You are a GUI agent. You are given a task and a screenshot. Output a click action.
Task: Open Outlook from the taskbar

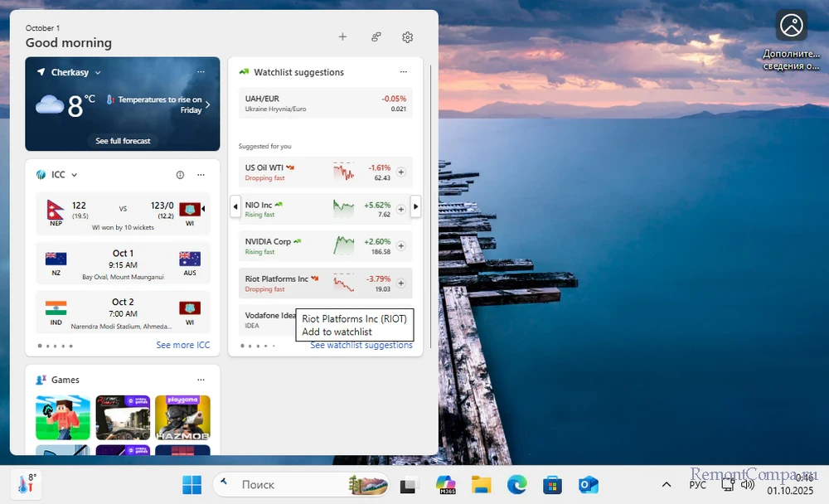[x=589, y=485]
